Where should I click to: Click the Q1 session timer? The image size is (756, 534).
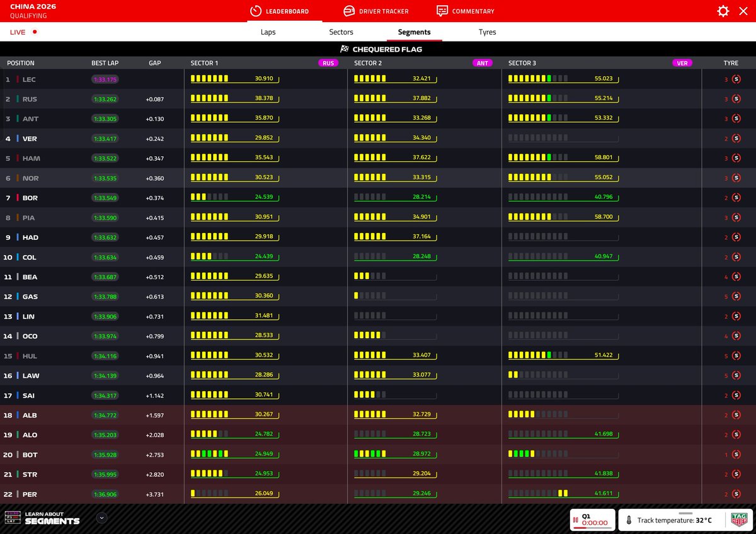pyautogui.click(x=592, y=519)
